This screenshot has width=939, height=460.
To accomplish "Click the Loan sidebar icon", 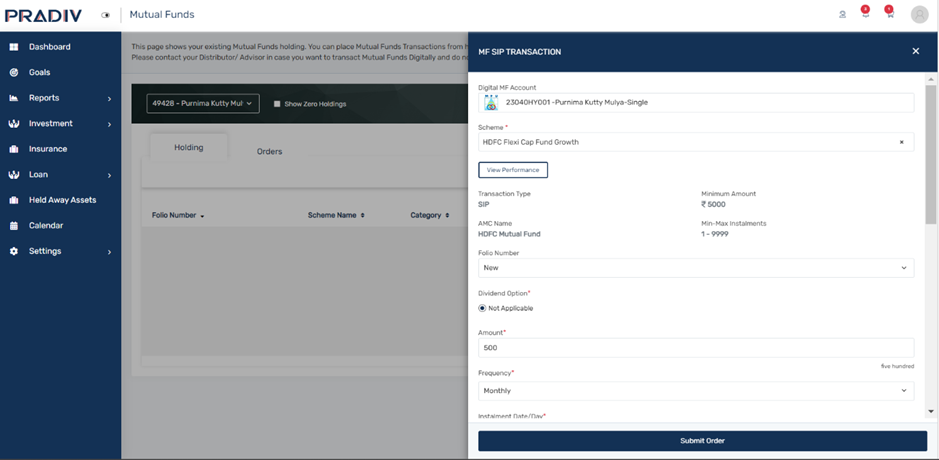I will [x=14, y=175].
